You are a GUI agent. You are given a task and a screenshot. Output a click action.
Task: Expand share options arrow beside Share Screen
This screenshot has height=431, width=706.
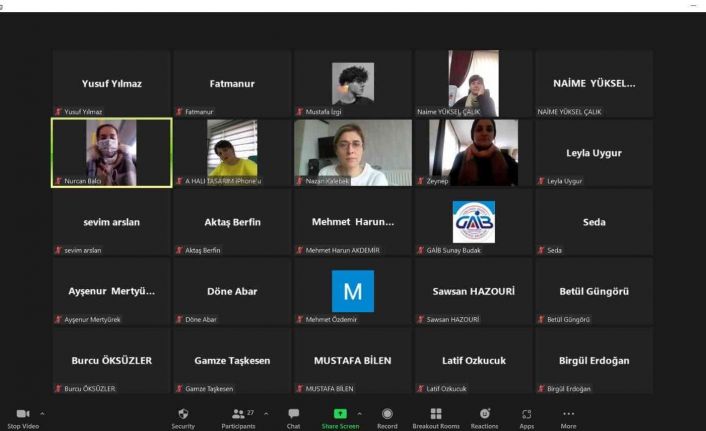coord(359,413)
